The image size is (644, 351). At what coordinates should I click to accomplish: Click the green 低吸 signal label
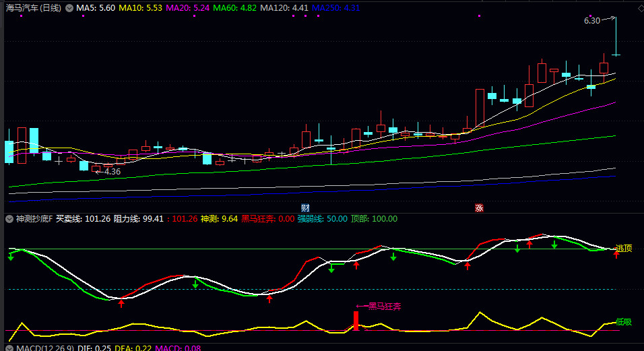(624, 322)
